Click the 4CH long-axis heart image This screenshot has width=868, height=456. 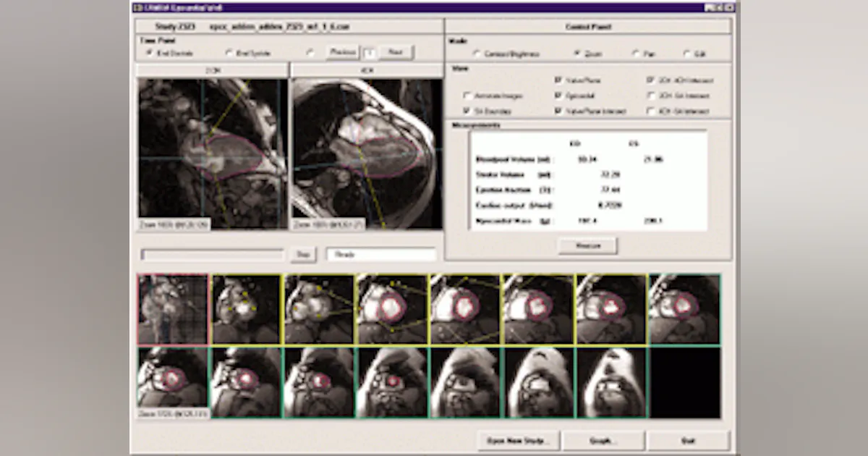tap(366, 154)
